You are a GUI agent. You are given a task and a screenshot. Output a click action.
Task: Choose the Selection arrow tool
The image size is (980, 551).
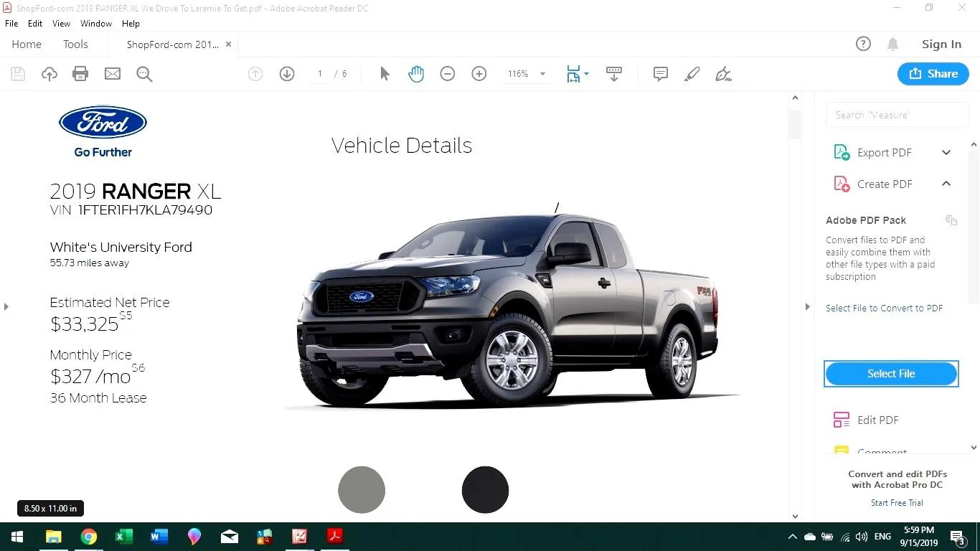point(385,74)
